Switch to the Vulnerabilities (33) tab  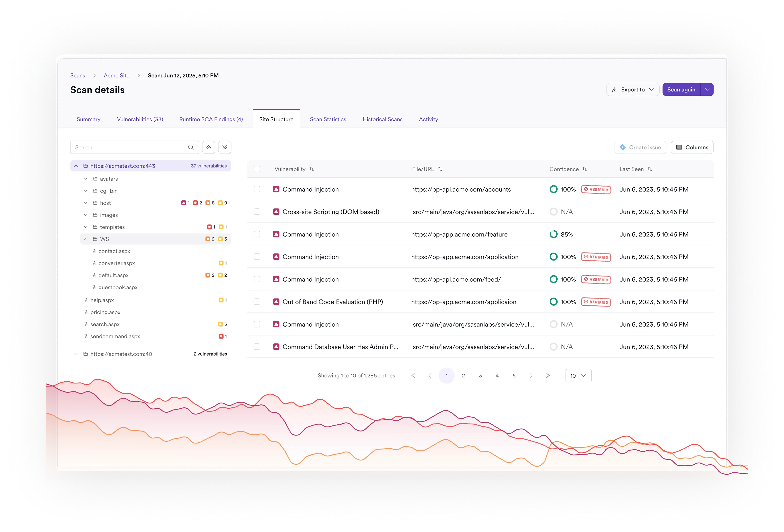tap(140, 119)
